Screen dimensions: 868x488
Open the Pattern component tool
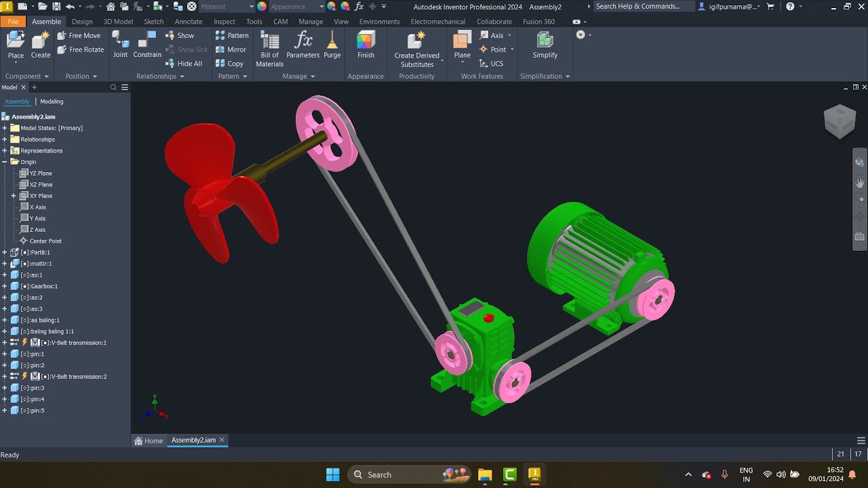[x=232, y=35]
